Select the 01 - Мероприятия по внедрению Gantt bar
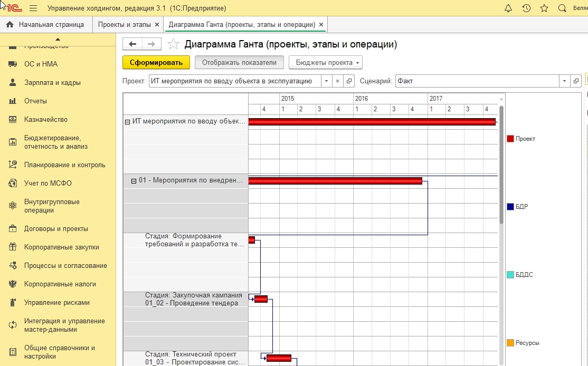Screen dimensions: 588x366 click(335, 181)
